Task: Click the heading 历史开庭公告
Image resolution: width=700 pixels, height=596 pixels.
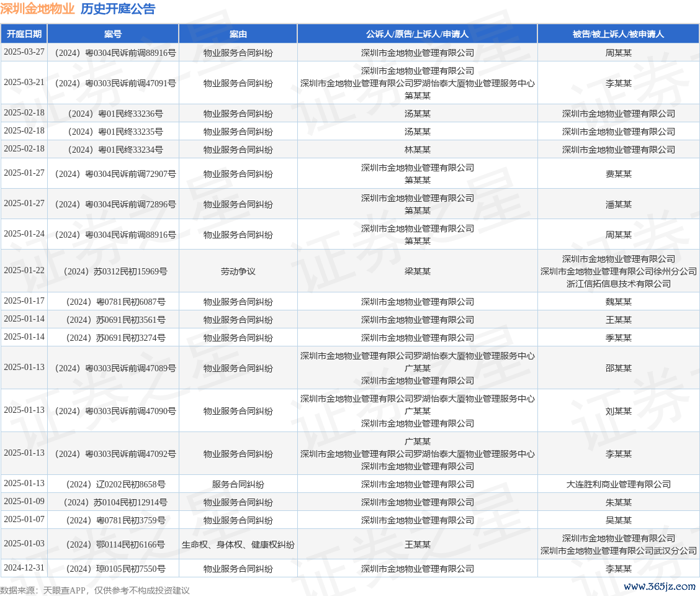Action: click(x=118, y=9)
